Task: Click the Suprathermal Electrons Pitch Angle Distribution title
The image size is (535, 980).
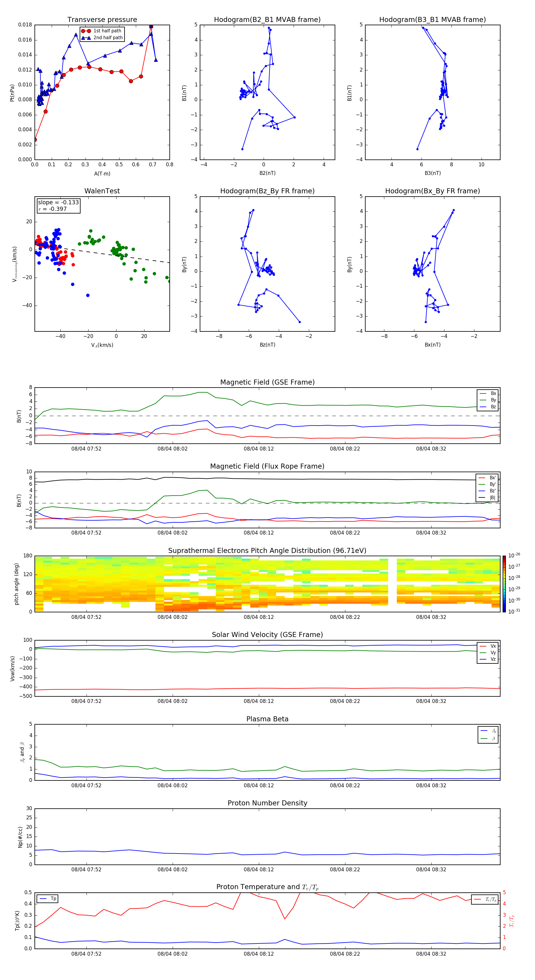Action: pos(267,551)
